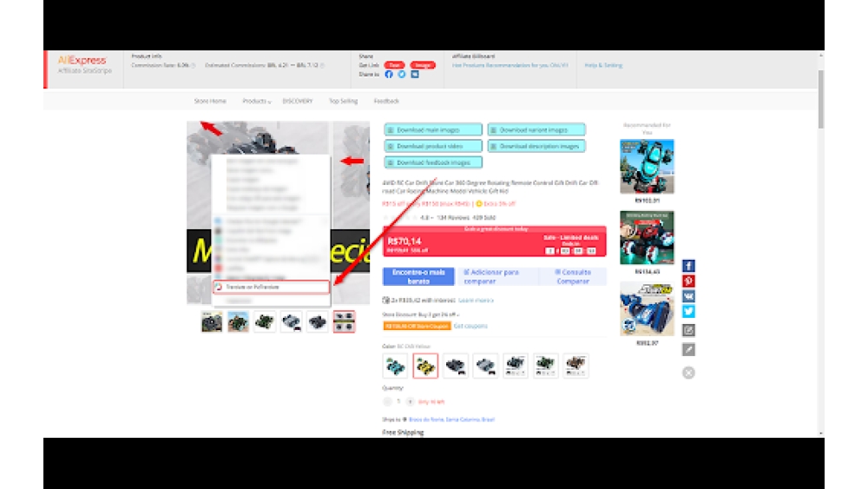Download feedback images

tap(433, 162)
